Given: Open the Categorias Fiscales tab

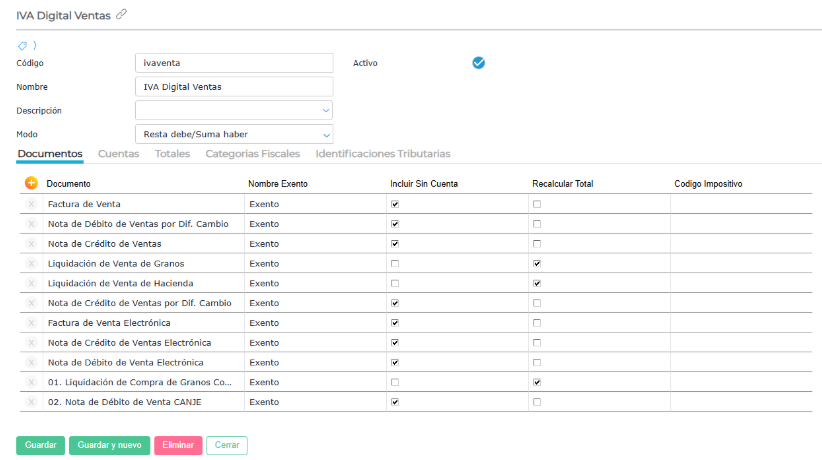Looking at the screenshot, I should [x=252, y=154].
